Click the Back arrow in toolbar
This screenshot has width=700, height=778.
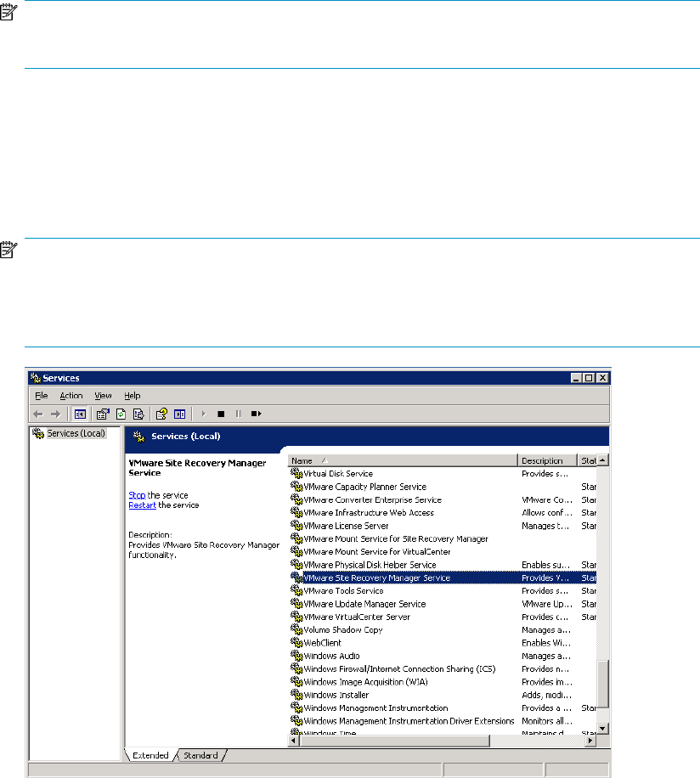[x=37, y=414]
